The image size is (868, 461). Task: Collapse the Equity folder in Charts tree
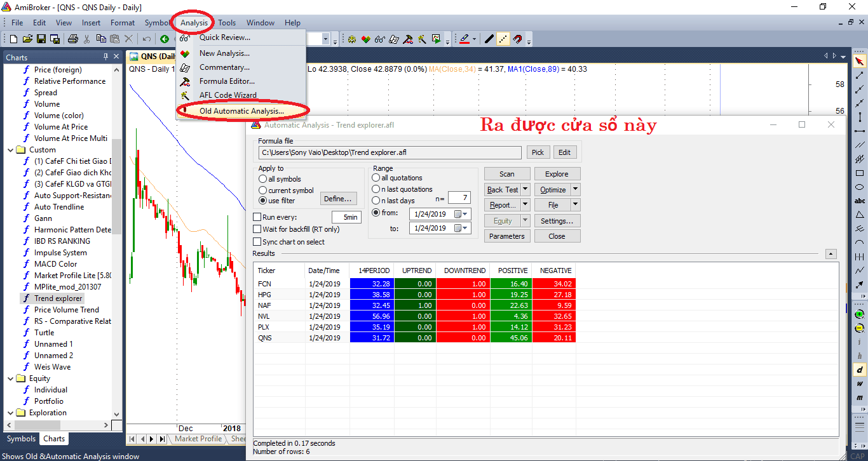click(x=11, y=378)
